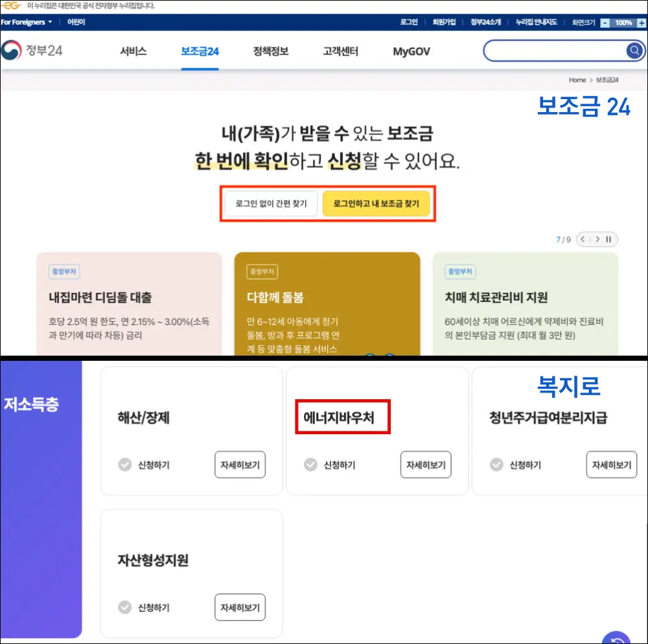Click the search magnifier icon
This screenshot has width=648, height=644.
634,50
